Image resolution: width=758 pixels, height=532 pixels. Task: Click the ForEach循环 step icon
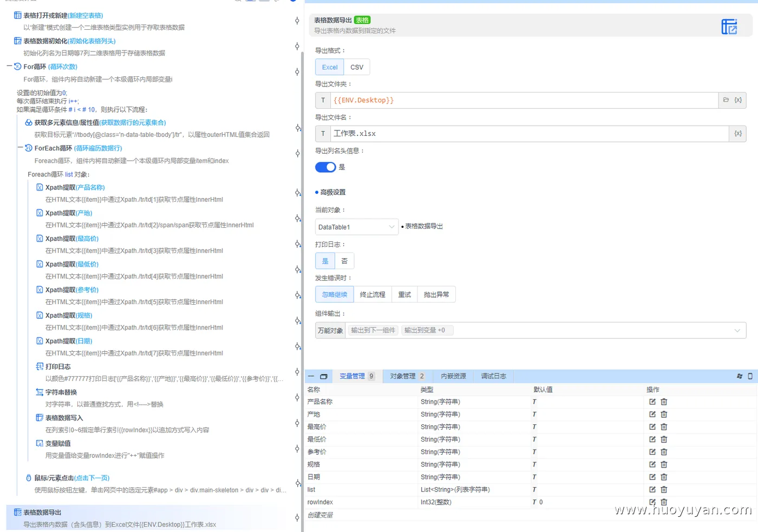pos(29,148)
